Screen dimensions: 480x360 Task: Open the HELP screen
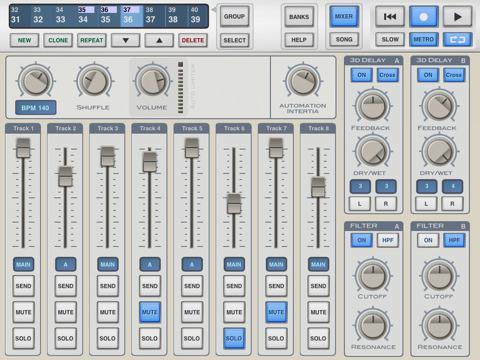(x=299, y=40)
